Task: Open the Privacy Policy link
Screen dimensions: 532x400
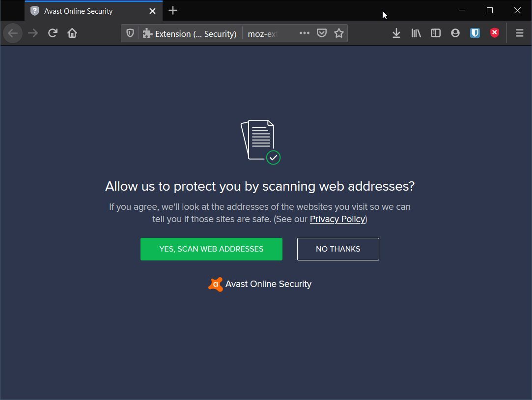Action: point(337,219)
